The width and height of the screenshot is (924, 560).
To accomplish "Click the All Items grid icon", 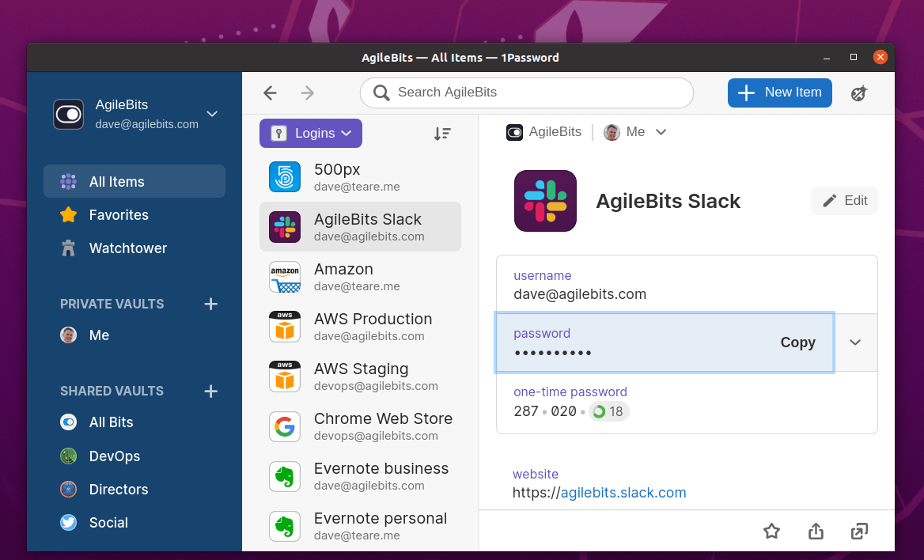I will (x=68, y=181).
